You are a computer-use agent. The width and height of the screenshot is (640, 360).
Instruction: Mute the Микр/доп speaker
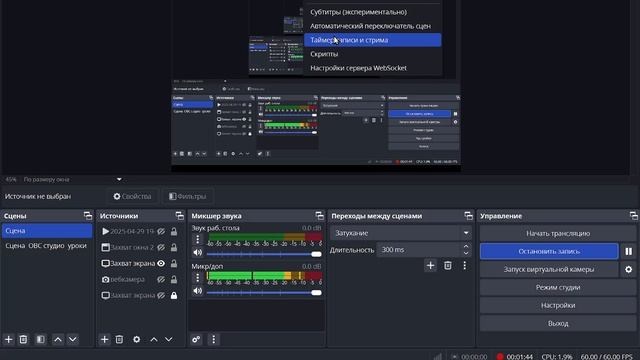point(198,291)
